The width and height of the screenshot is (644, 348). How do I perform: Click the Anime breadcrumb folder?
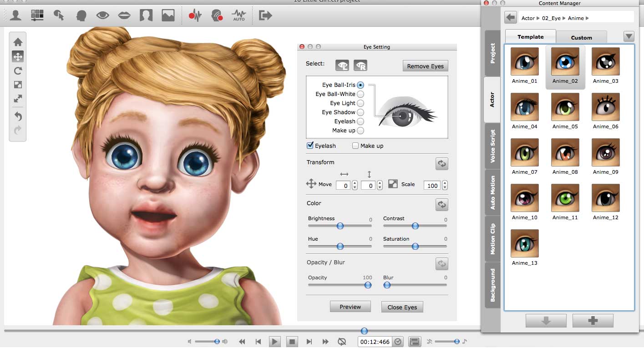point(576,18)
